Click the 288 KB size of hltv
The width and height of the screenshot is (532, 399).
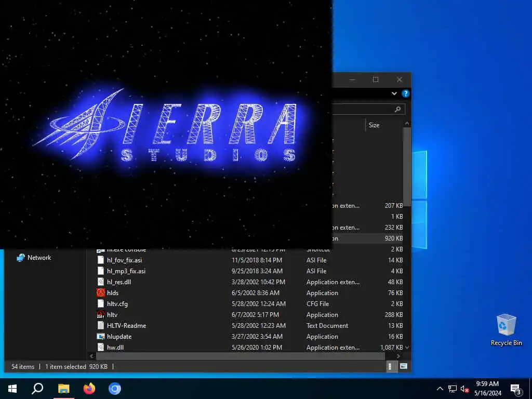[394, 314]
